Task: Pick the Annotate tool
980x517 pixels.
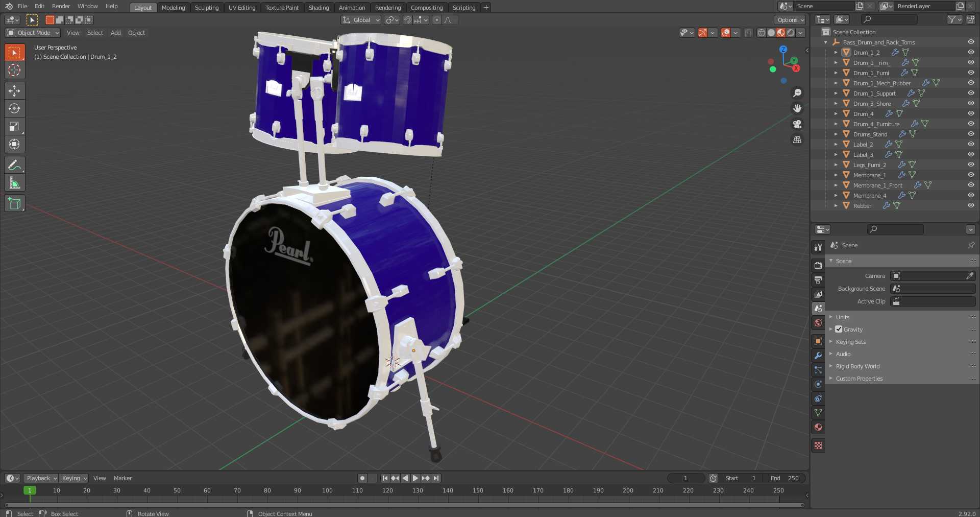Action: point(14,165)
